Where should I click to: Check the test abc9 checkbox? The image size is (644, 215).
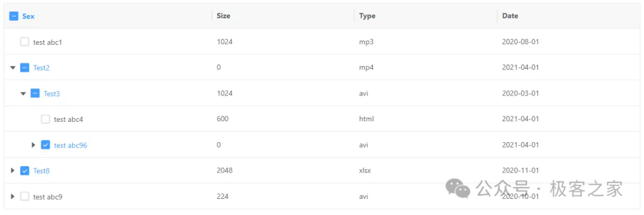coord(24,196)
